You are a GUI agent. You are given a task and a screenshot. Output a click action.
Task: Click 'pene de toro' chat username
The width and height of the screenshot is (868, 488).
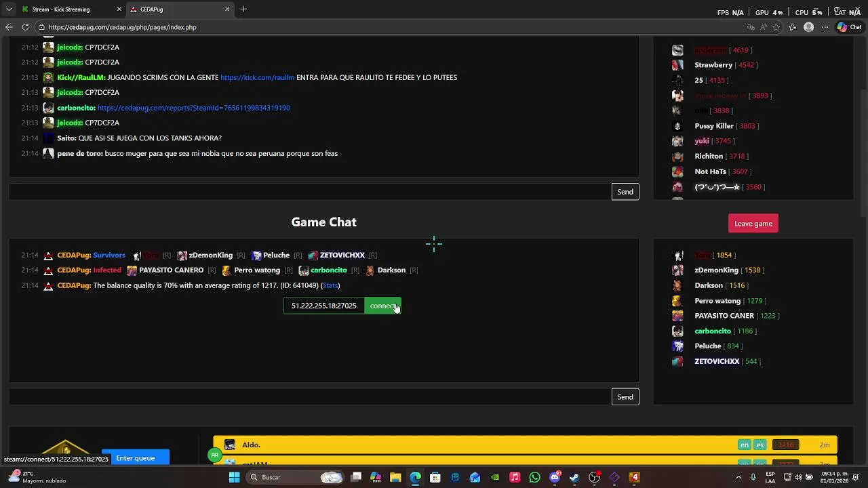click(80, 153)
